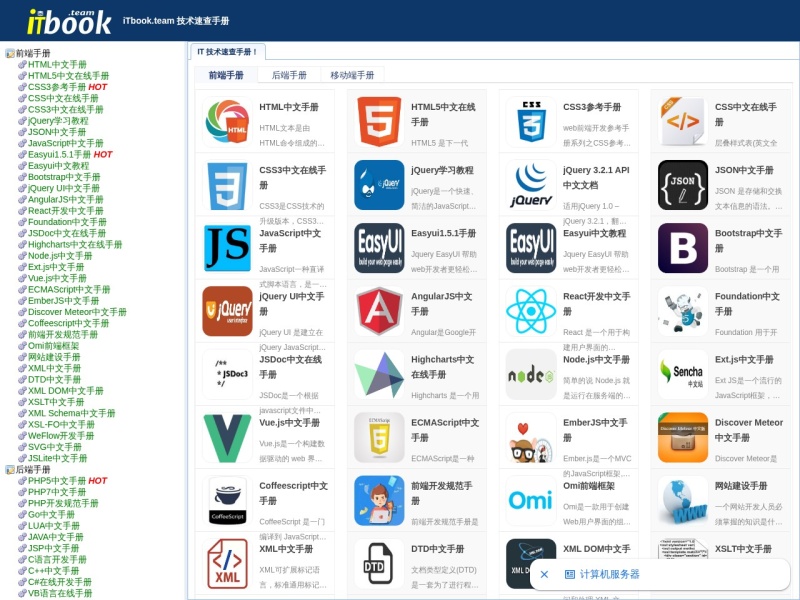Click the CSS中文在线手册 code file icon

point(683,122)
